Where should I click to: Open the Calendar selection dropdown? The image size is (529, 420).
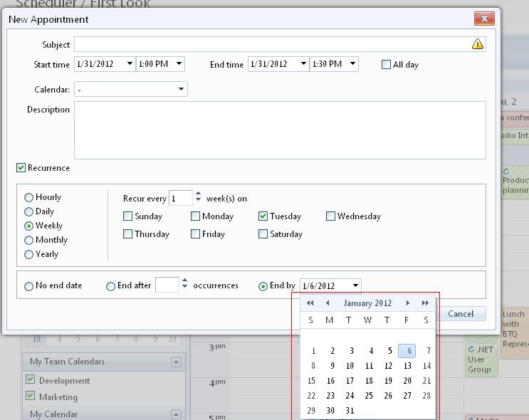[181, 89]
